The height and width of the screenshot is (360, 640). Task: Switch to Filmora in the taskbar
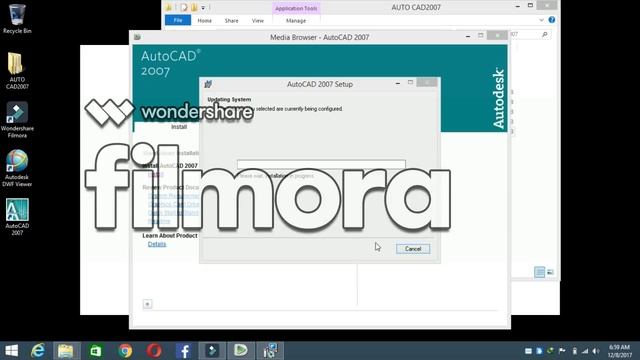pyautogui.click(x=212, y=351)
